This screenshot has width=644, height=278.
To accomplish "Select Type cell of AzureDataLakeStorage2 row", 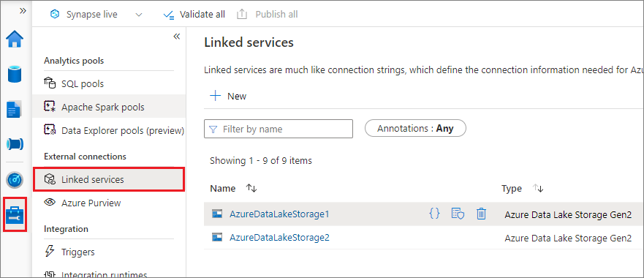I will pyautogui.click(x=567, y=238).
